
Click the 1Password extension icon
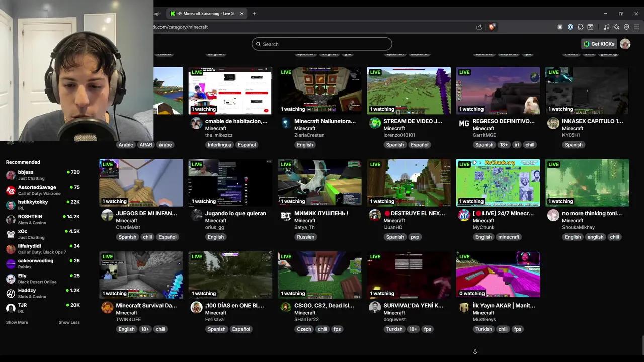(570, 27)
